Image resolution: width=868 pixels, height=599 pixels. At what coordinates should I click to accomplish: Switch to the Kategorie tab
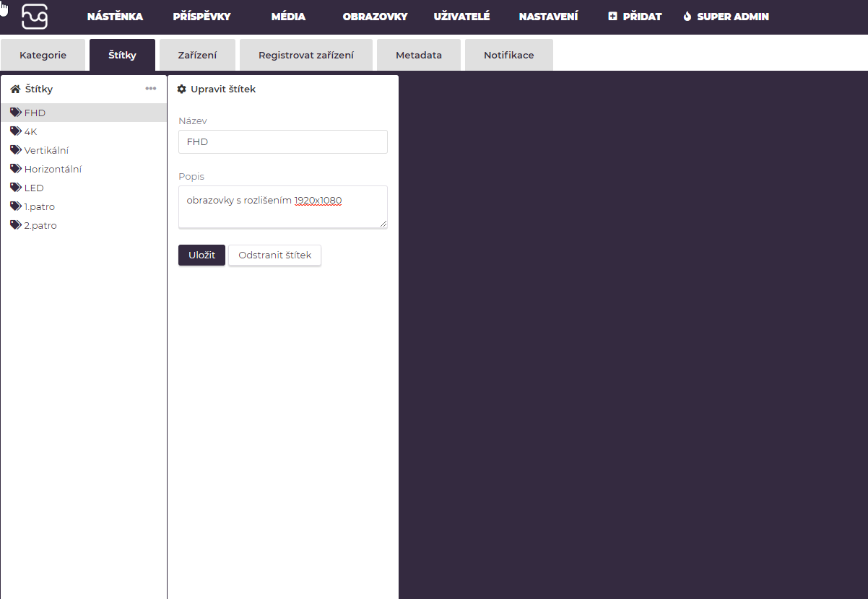pyautogui.click(x=43, y=55)
